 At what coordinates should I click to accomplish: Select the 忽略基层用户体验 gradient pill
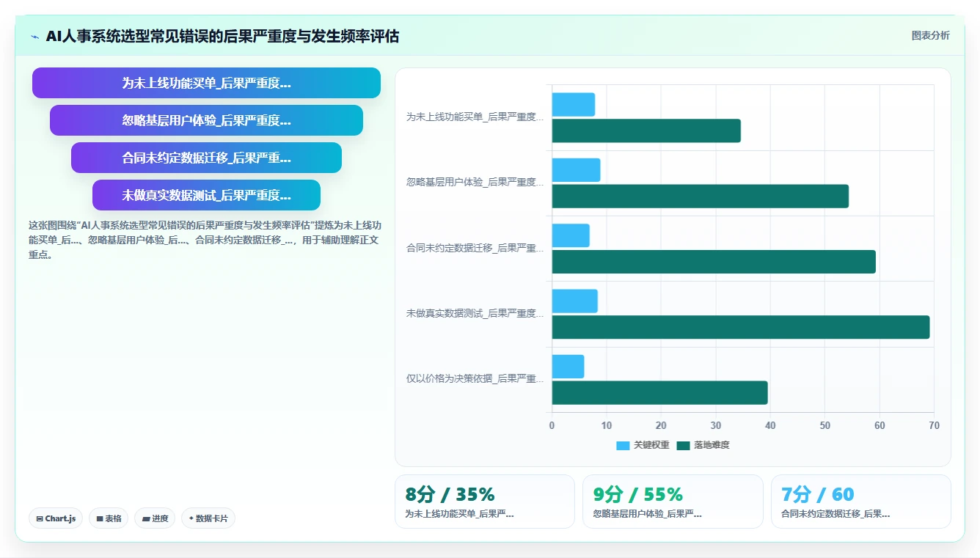pos(206,120)
